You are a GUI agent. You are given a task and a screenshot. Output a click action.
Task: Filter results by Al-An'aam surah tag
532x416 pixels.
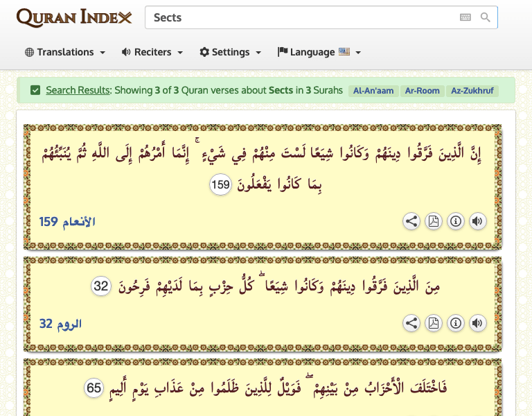coord(373,91)
